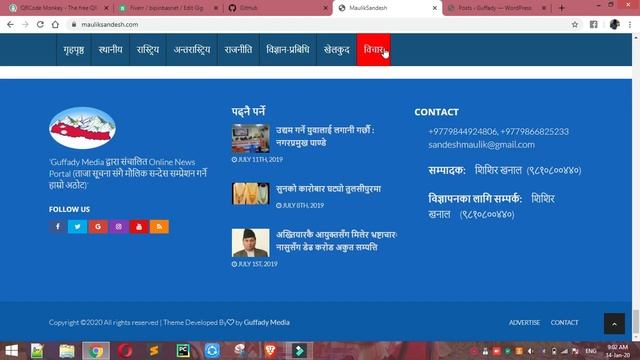The width and height of the screenshot is (640, 360).
Task: Open the राष्ट्रिय menu item
Action: pos(148,50)
